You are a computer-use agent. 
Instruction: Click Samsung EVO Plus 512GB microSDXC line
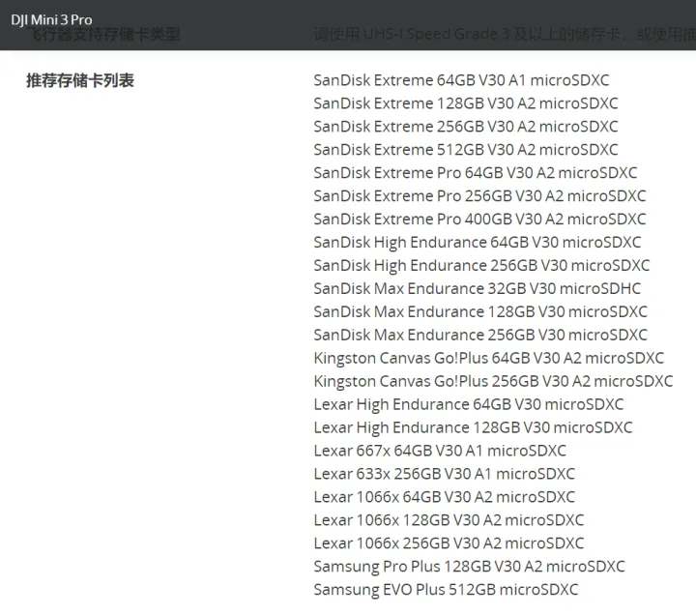coord(446,590)
